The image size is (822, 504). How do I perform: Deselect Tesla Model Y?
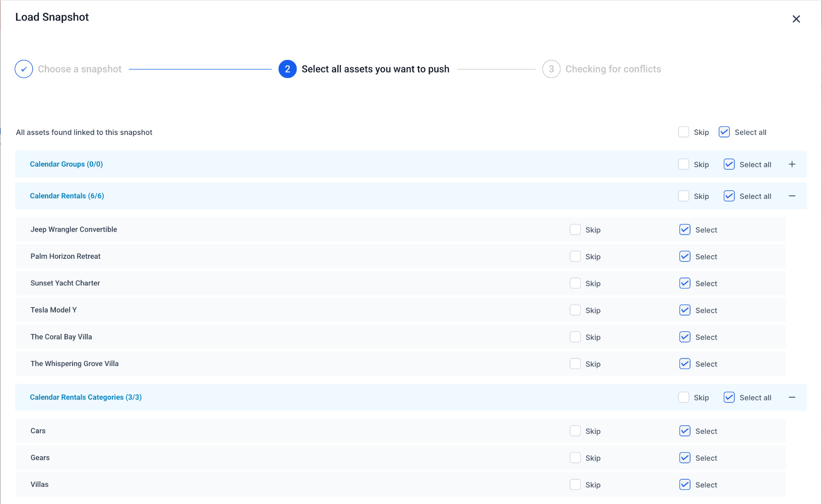(685, 310)
